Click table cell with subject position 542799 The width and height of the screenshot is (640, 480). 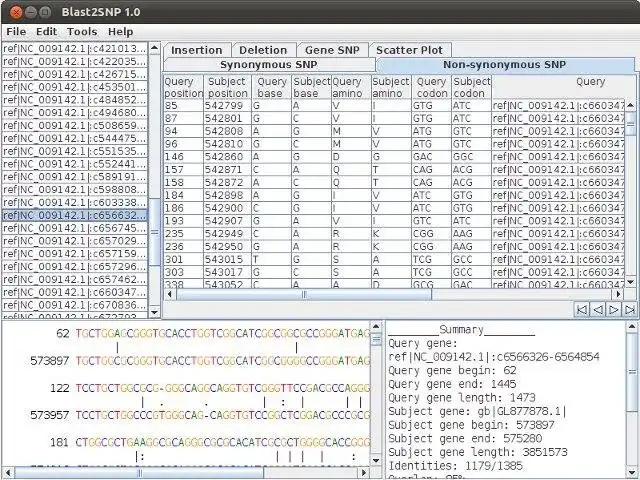click(227, 106)
